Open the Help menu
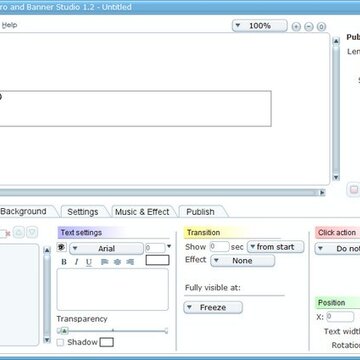 [9, 25]
